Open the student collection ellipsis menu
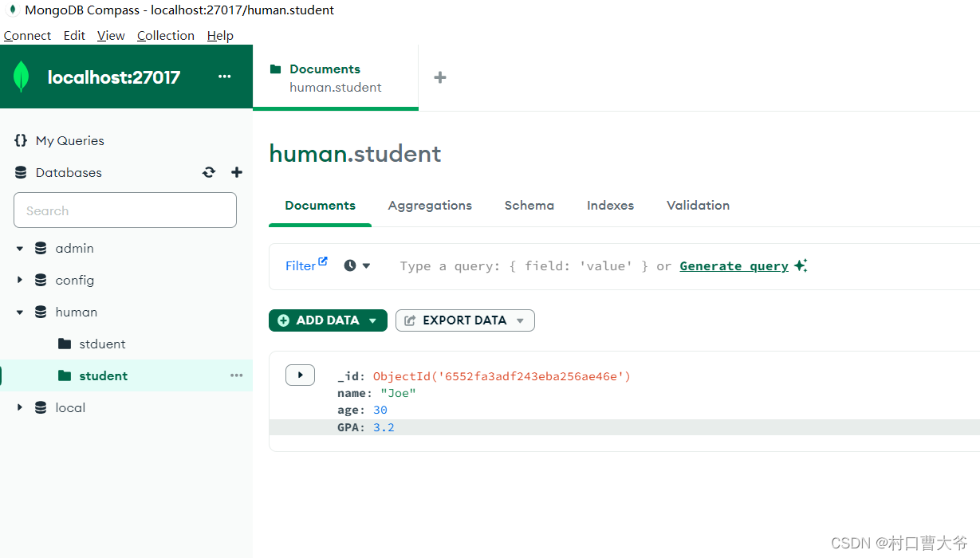Viewport: 980px width, 558px height. coord(235,375)
